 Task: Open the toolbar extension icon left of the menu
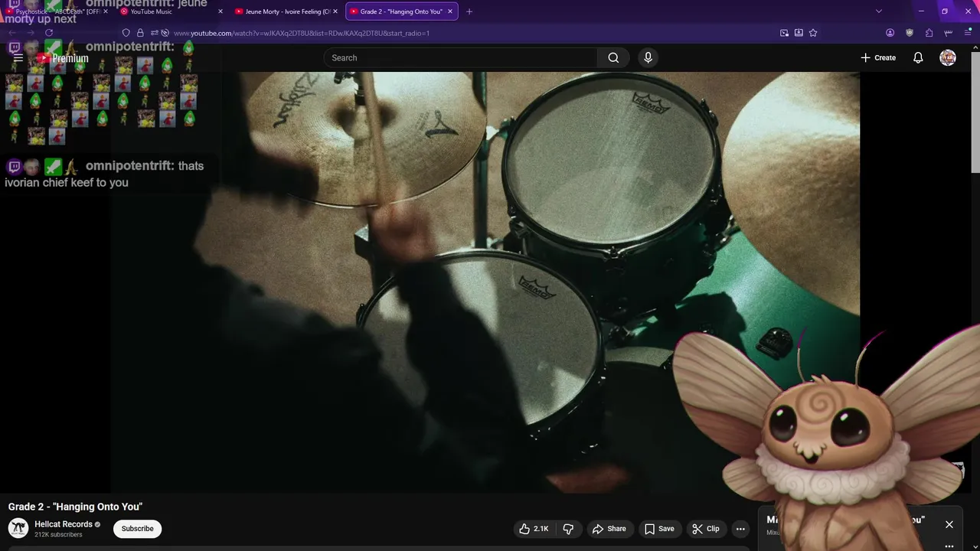click(x=949, y=33)
